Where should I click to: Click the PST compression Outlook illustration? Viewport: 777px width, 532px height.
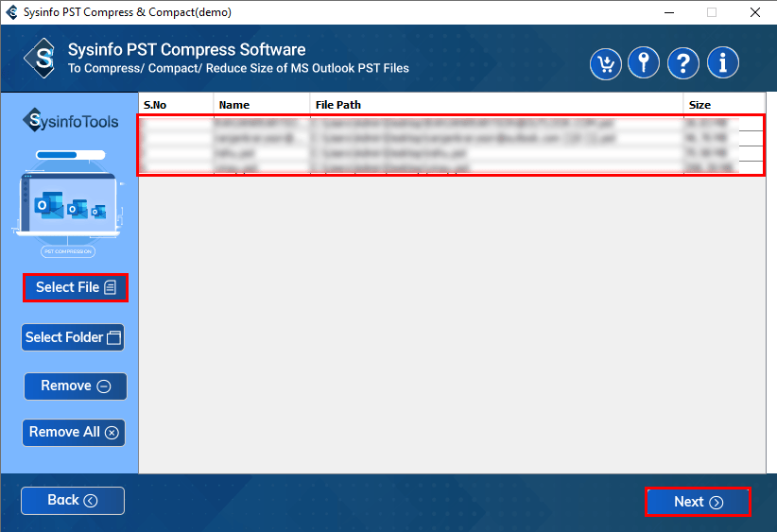(68, 202)
